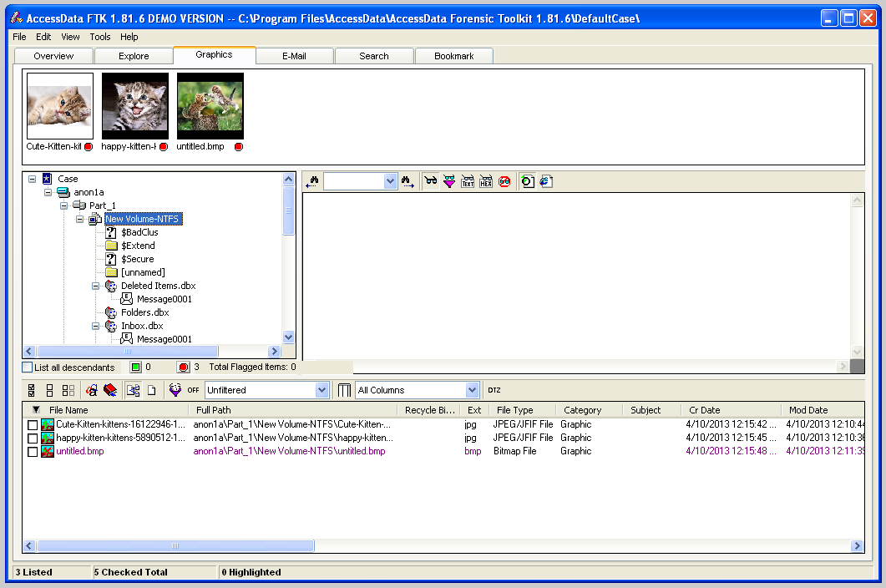Click the tree panel horizontal scrollbar thumb
The image size is (886, 588).
tap(128, 351)
